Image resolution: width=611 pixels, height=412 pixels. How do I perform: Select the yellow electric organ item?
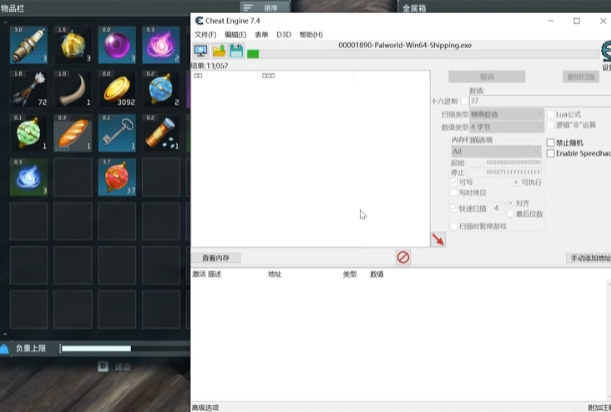[73, 45]
